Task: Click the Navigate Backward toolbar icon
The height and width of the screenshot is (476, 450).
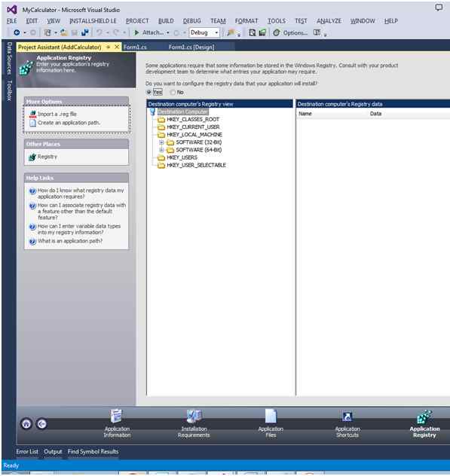Action: click(x=17, y=32)
